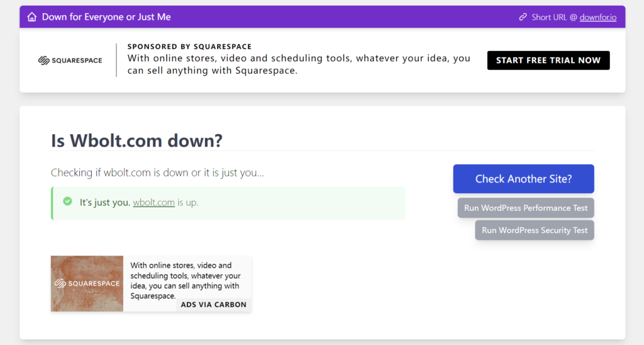This screenshot has width=644, height=345.
Task: Open the downfor.io short URL link
Action: coord(597,17)
